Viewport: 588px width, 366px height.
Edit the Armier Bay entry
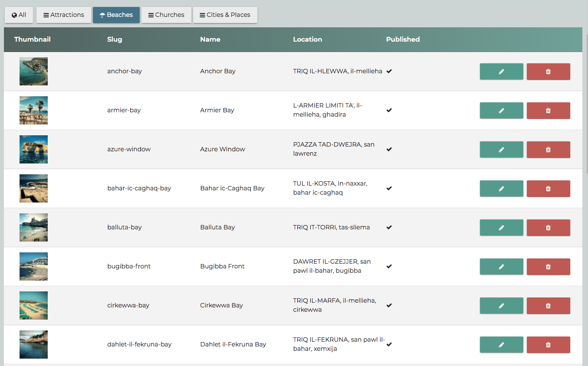tap(501, 111)
